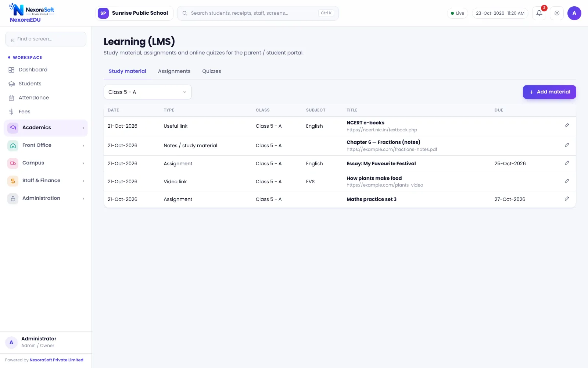Open the fractions-notes.pdf link
Viewport: 588px width, 368px height.
392,149
